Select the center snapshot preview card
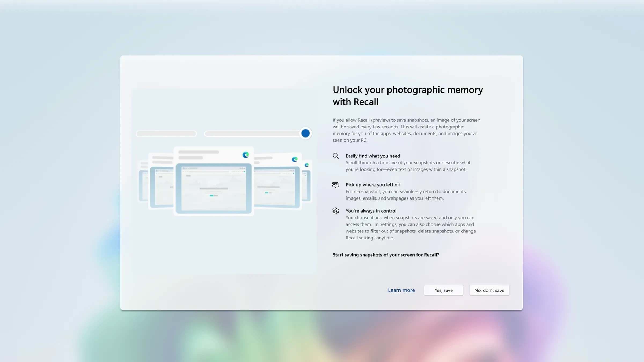The width and height of the screenshot is (644, 362). click(214, 181)
